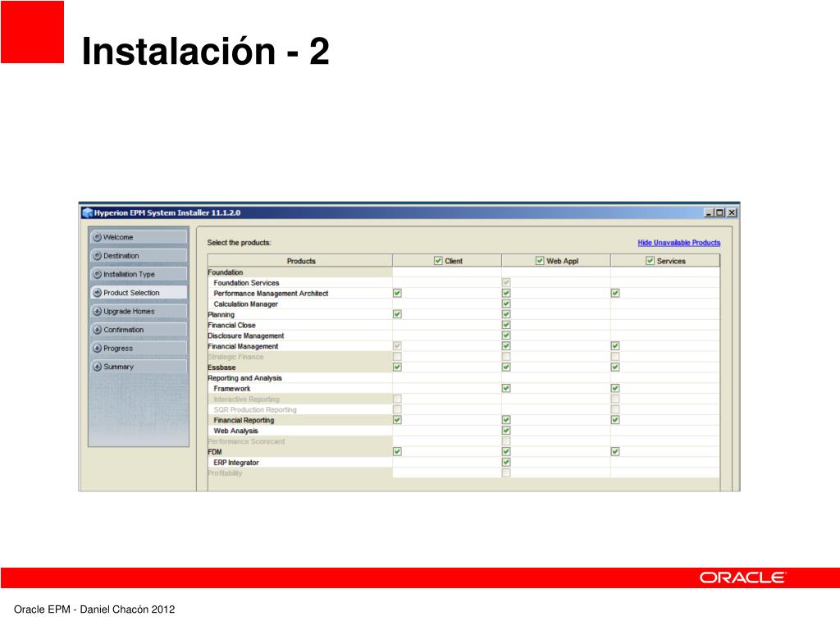Image resolution: width=840 pixels, height=630 pixels.
Task: Maximize the Hyperion installer window
Action: [719, 212]
